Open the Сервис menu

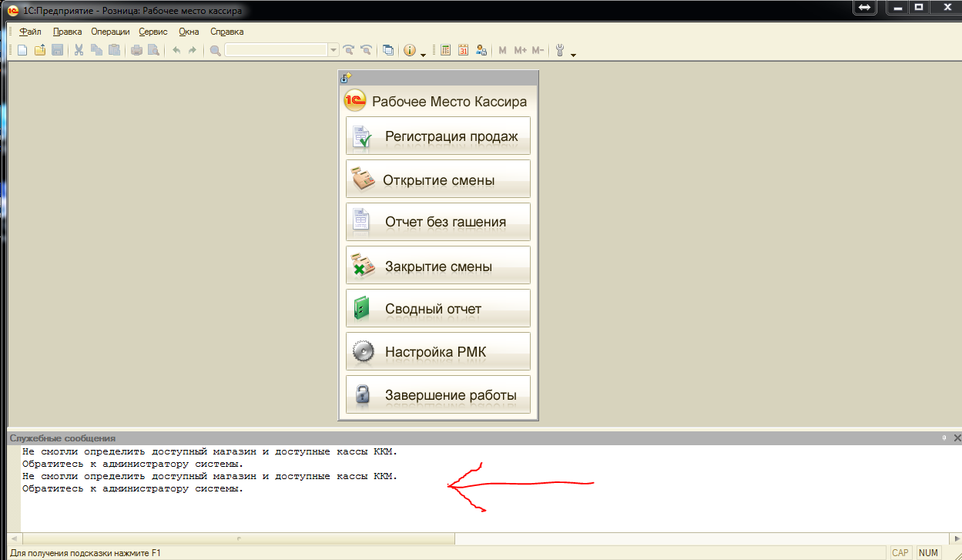tap(153, 32)
